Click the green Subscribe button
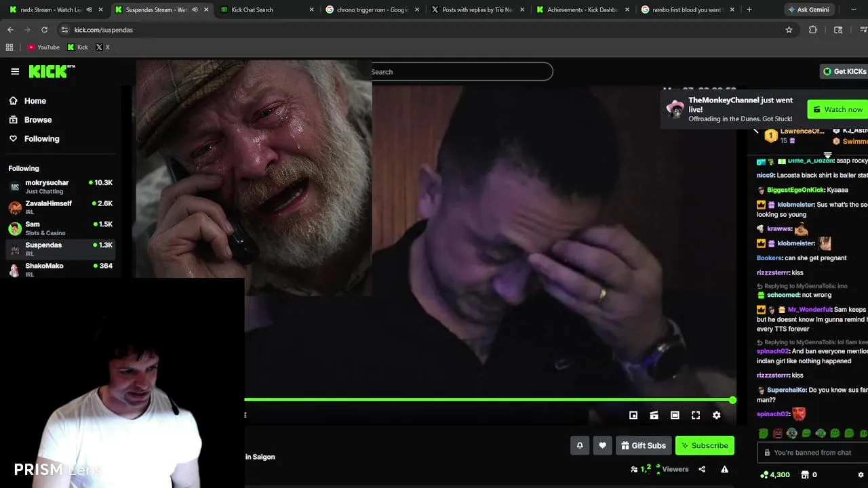 (705, 445)
